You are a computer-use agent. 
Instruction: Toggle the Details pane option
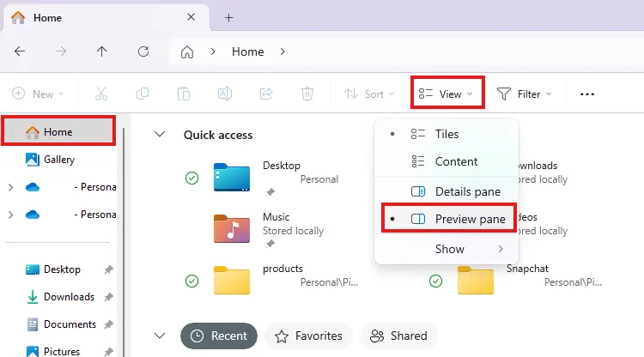point(447,191)
